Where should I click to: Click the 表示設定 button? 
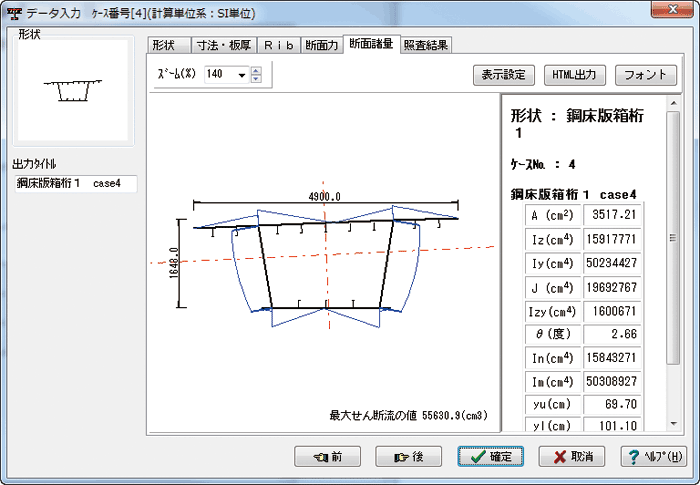(504, 75)
